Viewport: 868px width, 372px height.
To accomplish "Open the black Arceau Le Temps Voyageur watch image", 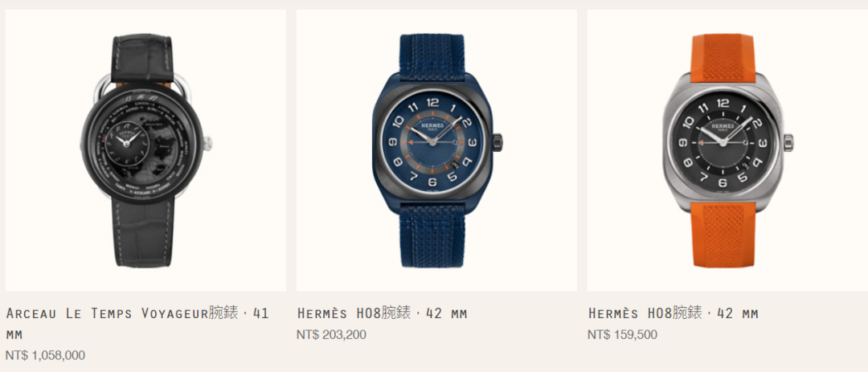I will click(145, 150).
